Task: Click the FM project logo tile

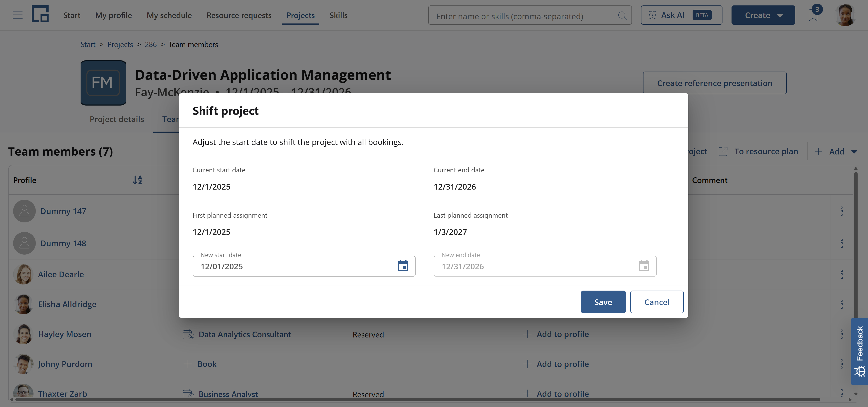Action: click(103, 83)
